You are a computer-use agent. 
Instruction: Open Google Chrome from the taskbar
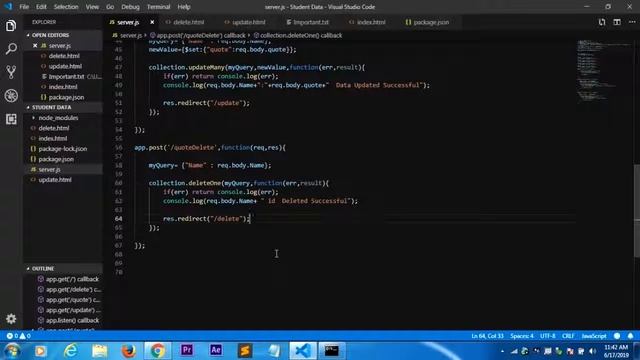point(158,351)
